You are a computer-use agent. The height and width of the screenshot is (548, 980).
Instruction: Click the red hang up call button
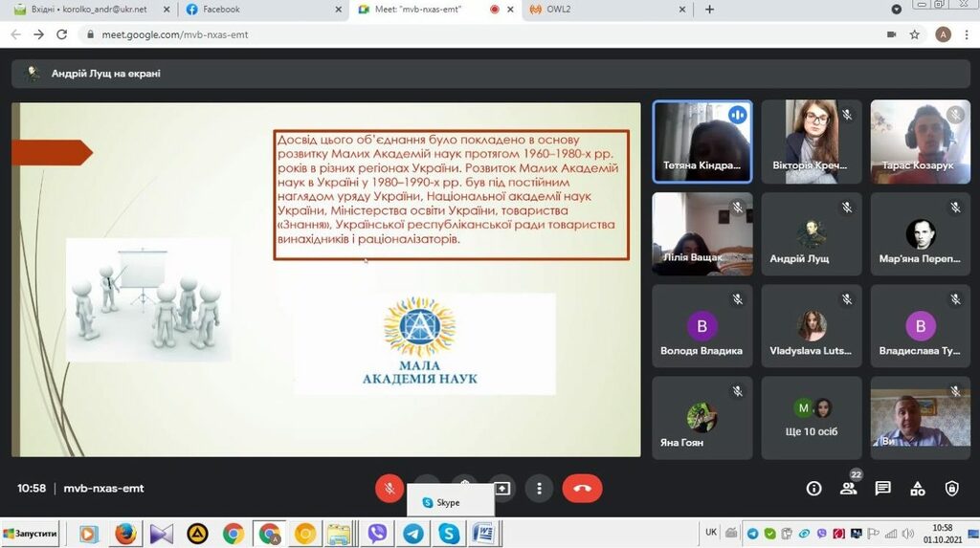(x=582, y=488)
